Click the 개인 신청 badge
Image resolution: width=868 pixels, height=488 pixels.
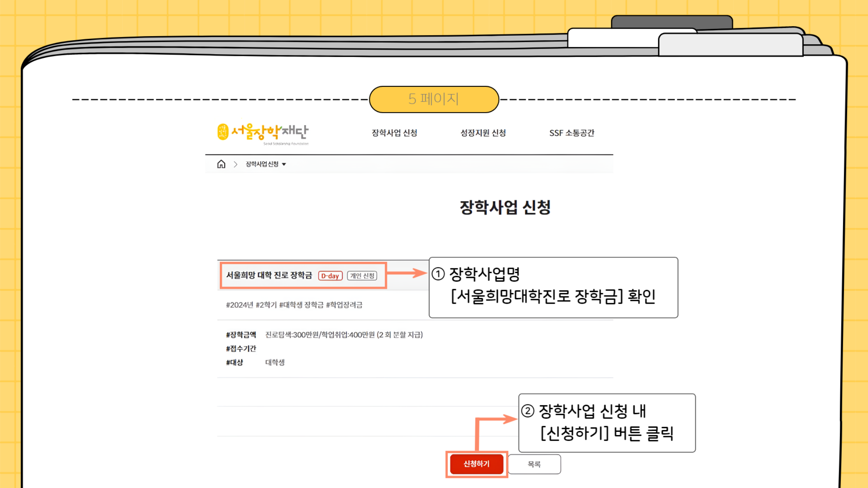coord(362,276)
